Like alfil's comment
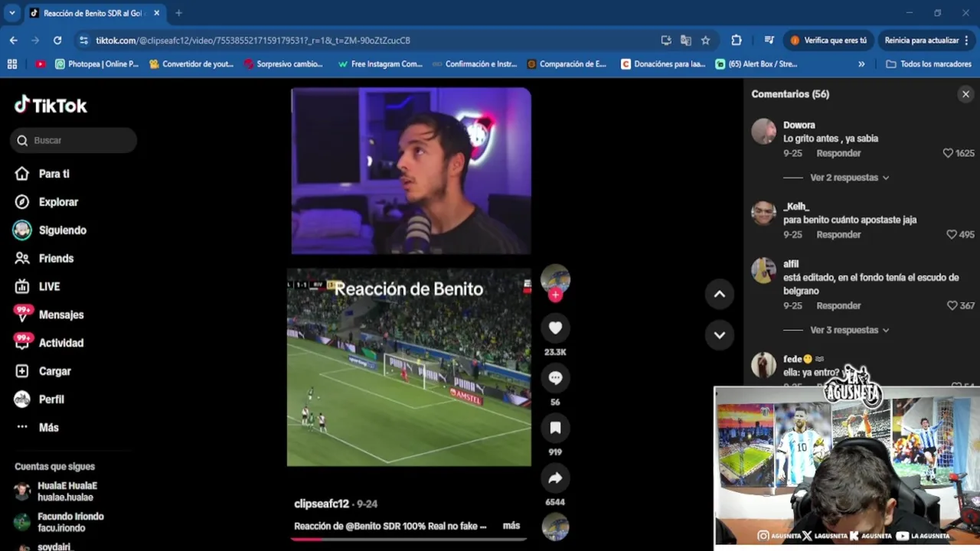 coord(952,305)
